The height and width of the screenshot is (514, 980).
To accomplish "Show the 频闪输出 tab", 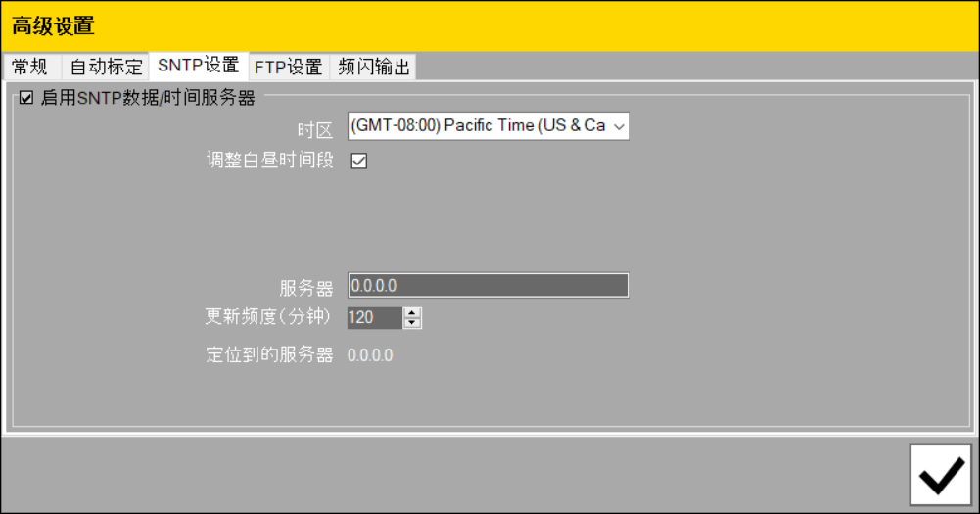I will [x=374, y=67].
